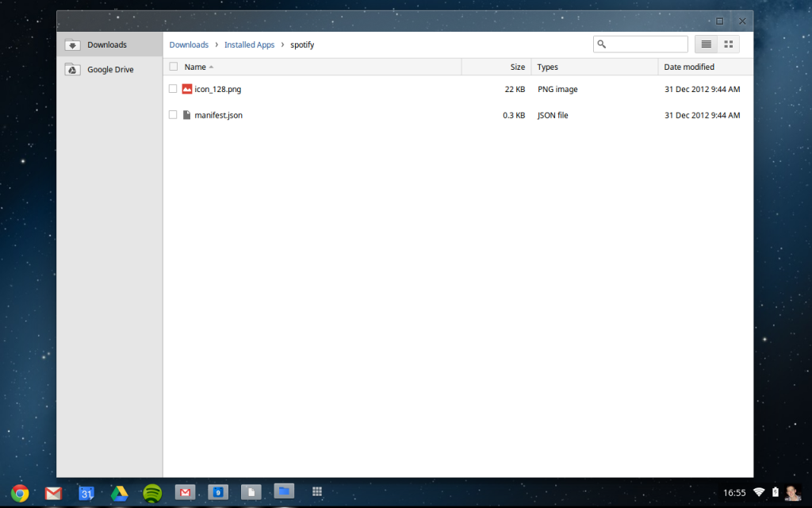Open the Spotify app from the taskbar
Viewport: 812px width, 508px height.
coord(152,492)
